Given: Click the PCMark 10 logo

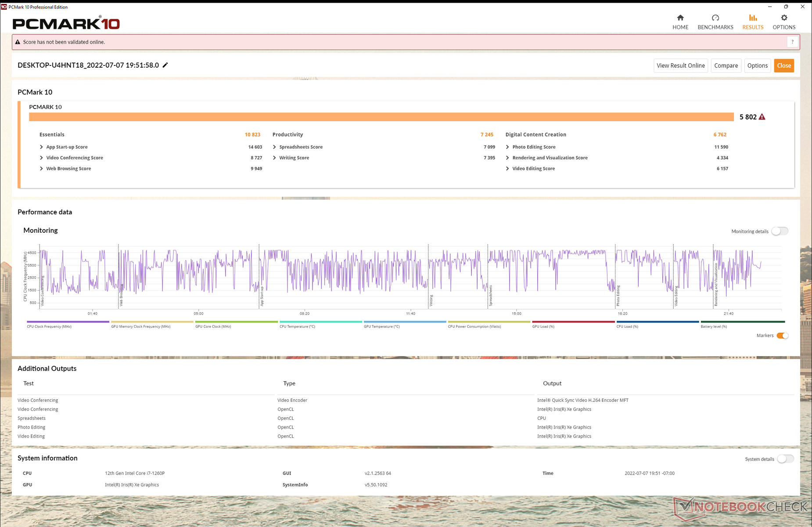Looking at the screenshot, I should [x=66, y=23].
